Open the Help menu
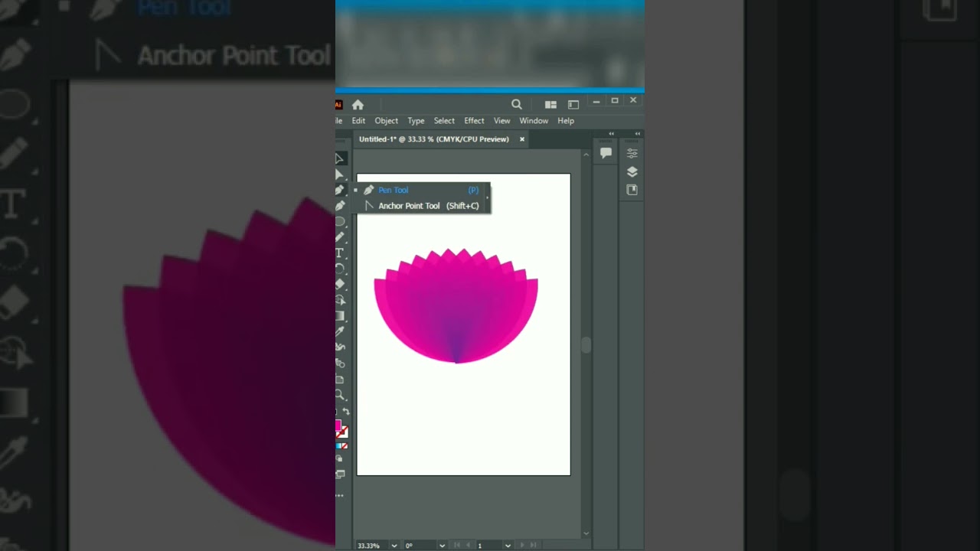Viewport: 980px width, 551px height. coord(566,121)
